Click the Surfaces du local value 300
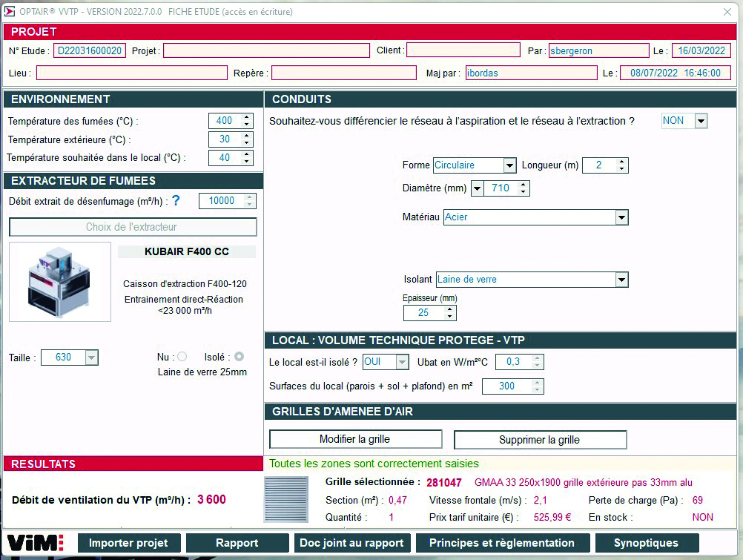The width and height of the screenshot is (743, 560). 506,386
